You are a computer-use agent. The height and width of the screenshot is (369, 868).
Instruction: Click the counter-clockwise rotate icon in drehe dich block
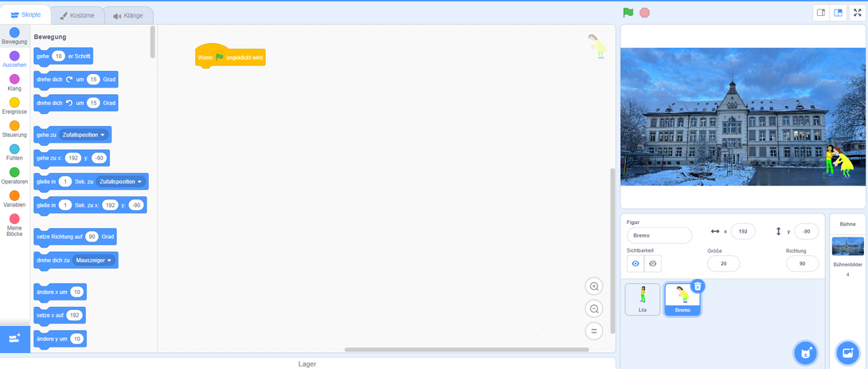point(69,103)
